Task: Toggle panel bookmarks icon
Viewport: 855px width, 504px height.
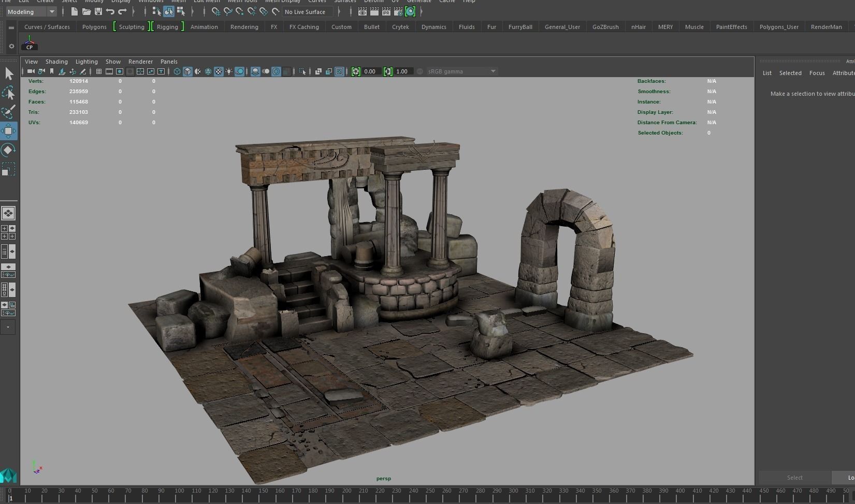Action: (52, 71)
